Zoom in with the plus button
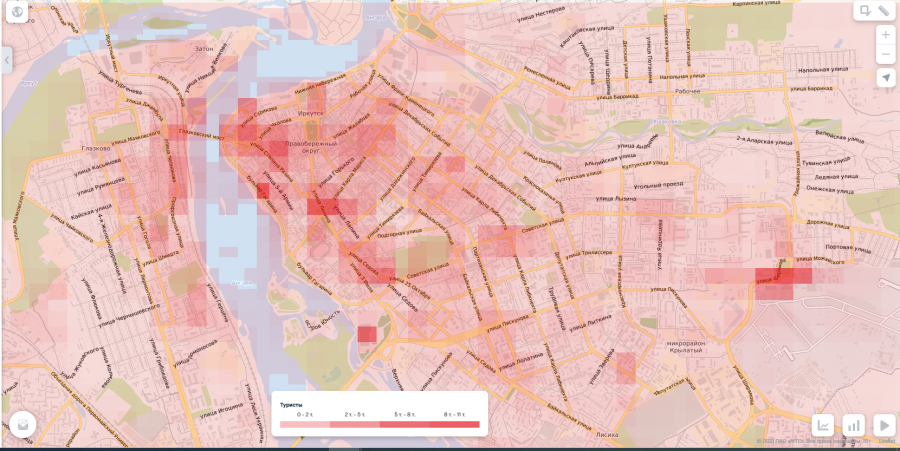This screenshot has height=451, width=900. [885, 34]
